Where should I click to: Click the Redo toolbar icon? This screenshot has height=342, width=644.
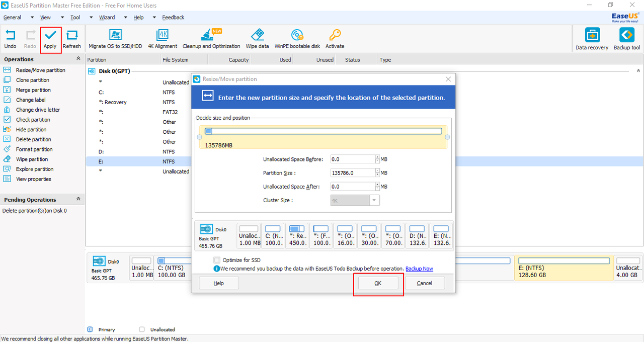pyautogui.click(x=30, y=39)
